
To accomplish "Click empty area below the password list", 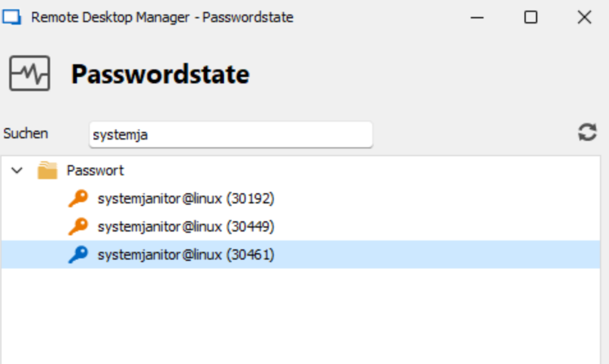I will 301,316.
